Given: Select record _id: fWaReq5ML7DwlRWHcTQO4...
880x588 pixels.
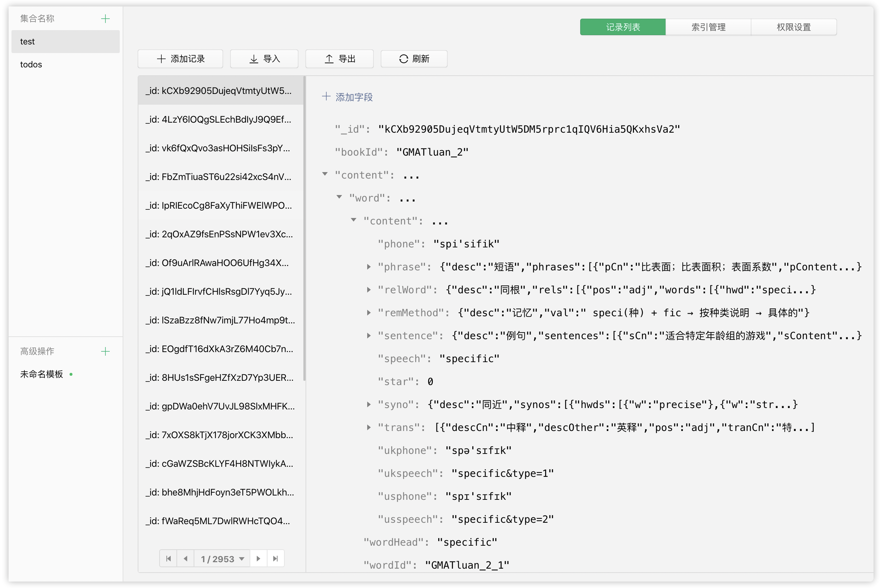Looking at the screenshot, I should coord(221,521).
